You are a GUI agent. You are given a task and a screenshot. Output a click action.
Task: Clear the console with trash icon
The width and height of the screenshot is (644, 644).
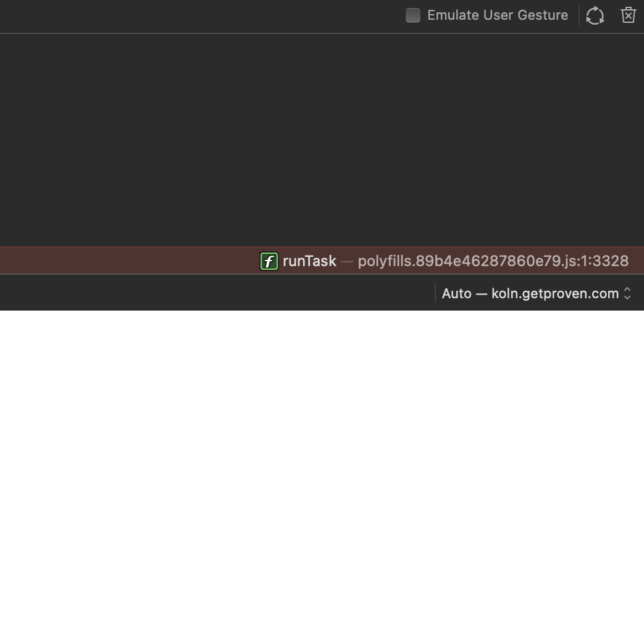click(628, 15)
